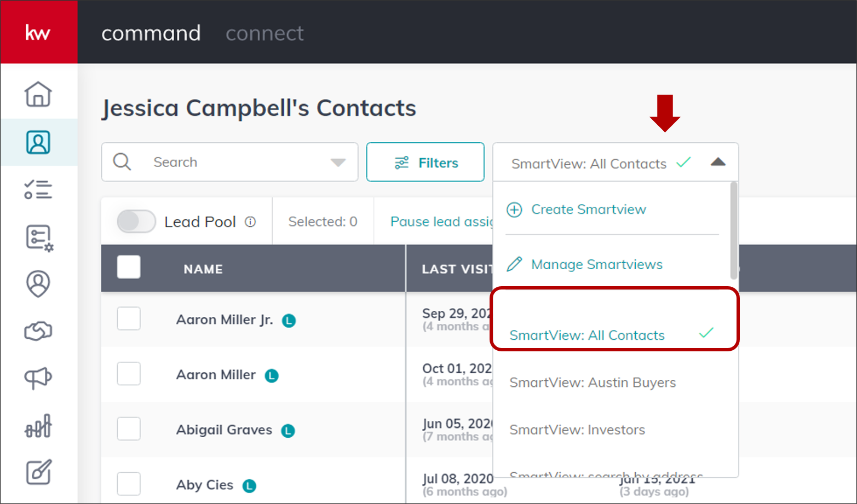This screenshot has width=857, height=504.
Task: Click the search magnifier icon
Action: (x=122, y=162)
